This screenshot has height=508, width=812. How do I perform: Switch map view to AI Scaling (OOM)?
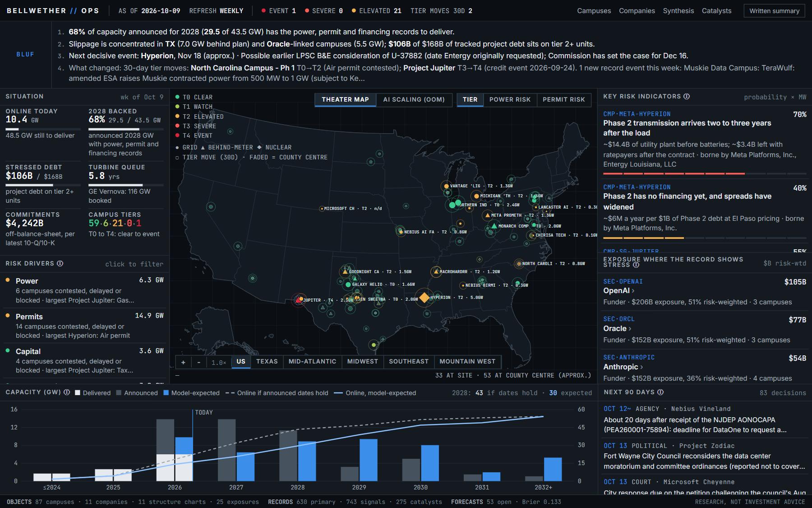[x=414, y=99]
